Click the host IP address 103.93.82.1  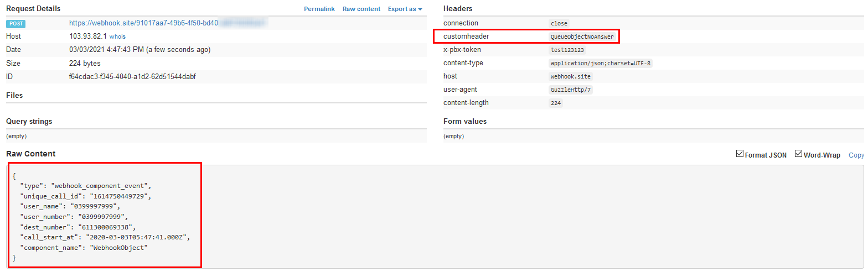pos(88,36)
